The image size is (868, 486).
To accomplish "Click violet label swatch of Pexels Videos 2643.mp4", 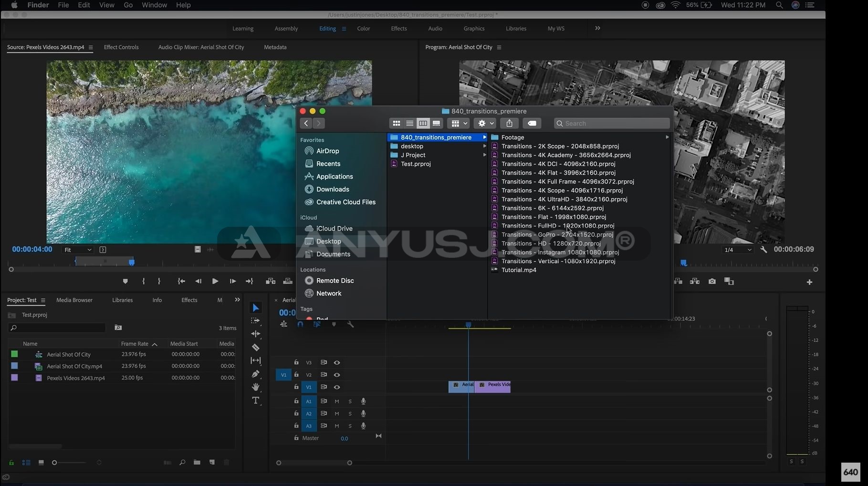I will click(x=14, y=378).
